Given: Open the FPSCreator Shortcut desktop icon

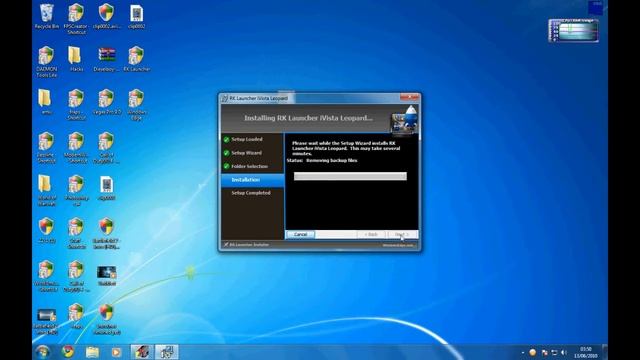Looking at the screenshot, I should pyautogui.click(x=76, y=19).
